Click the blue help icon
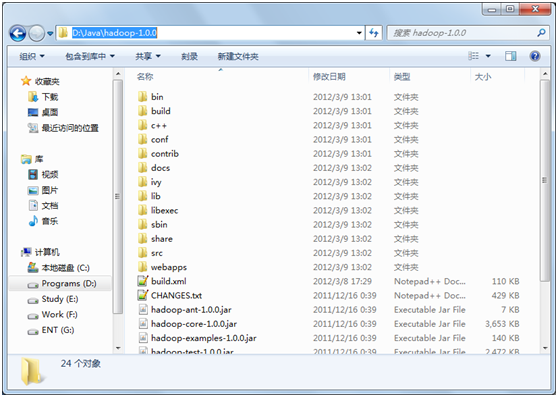Screen dimensions: 558x397 (535, 56)
